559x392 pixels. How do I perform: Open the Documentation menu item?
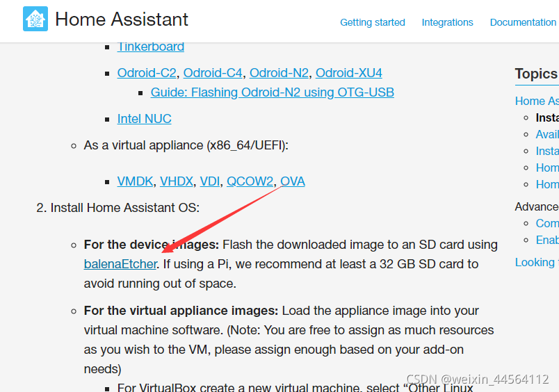(x=523, y=22)
